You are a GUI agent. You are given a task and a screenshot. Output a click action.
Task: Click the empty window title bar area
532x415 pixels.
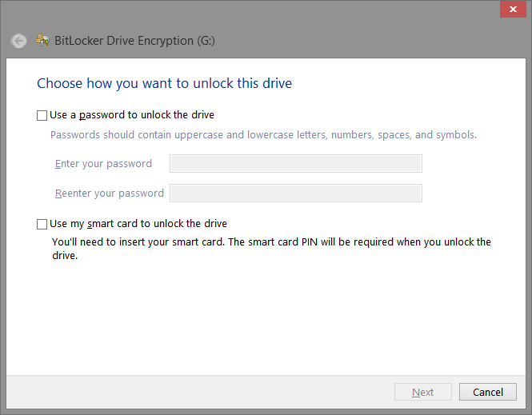click(240, 11)
